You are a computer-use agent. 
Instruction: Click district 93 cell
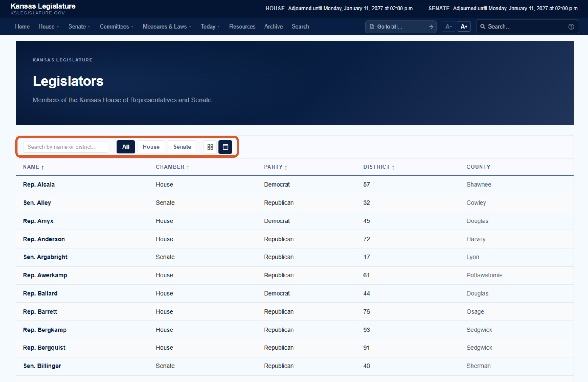pos(367,330)
